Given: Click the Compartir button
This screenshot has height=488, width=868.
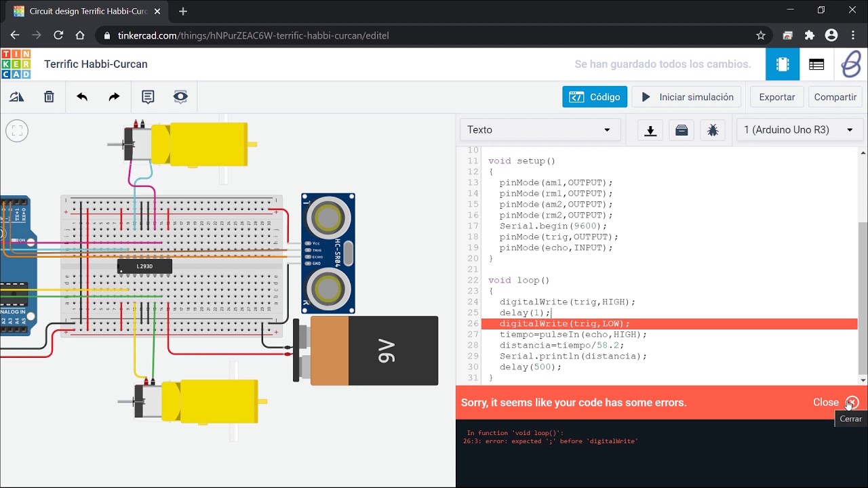Looking at the screenshot, I should tap(835, 97).
